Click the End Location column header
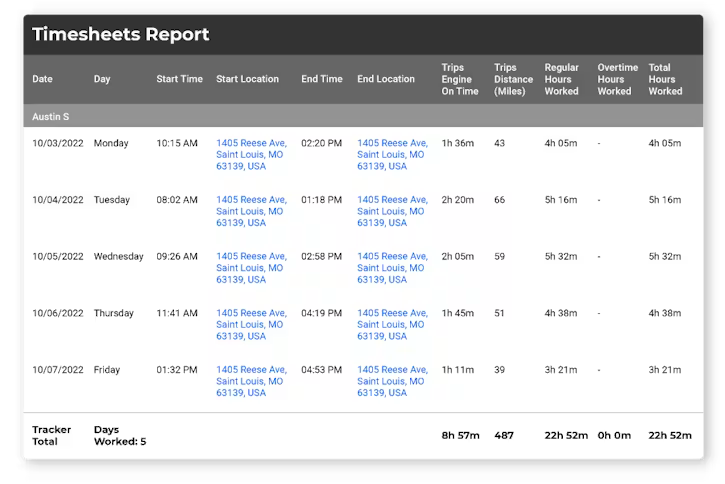 [386, 79]
